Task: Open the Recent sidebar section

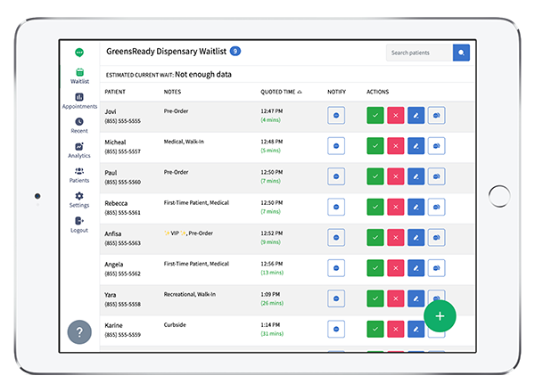Action: pyautogui.click(x=79, y=126)
